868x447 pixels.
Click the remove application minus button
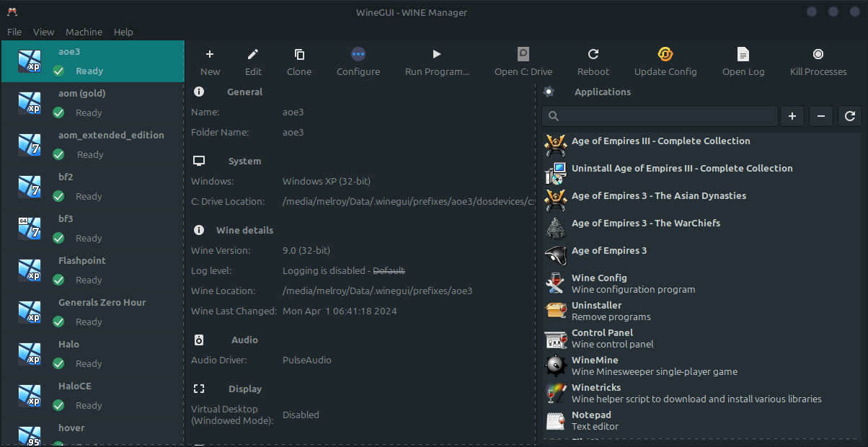(821, 116)
